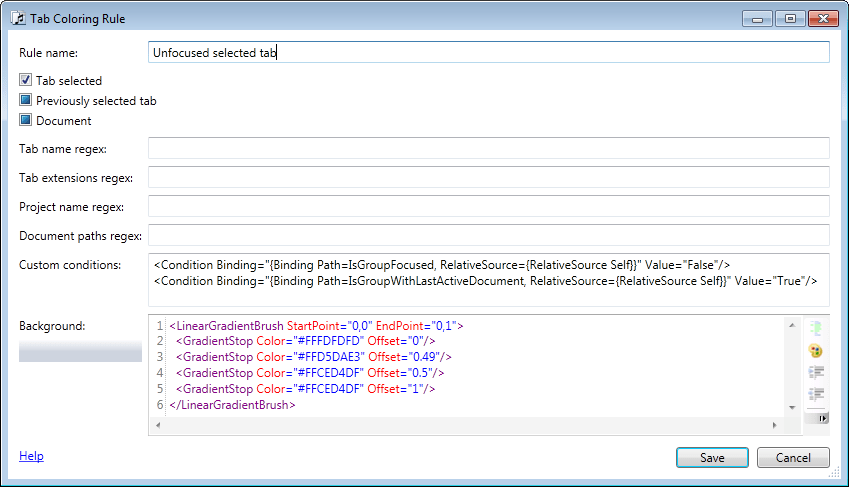This screenshot has height=487, width=849.
Task: Open the Help link
Action: [31, 456]
